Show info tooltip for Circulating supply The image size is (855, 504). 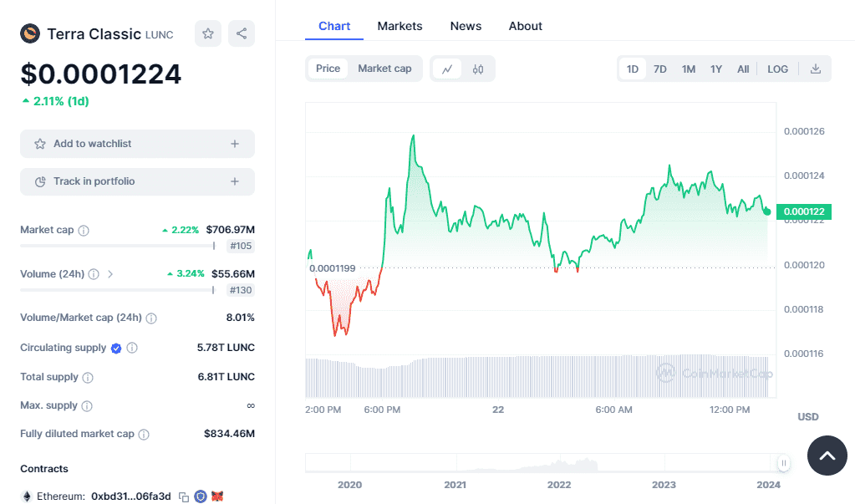(132, 348)
